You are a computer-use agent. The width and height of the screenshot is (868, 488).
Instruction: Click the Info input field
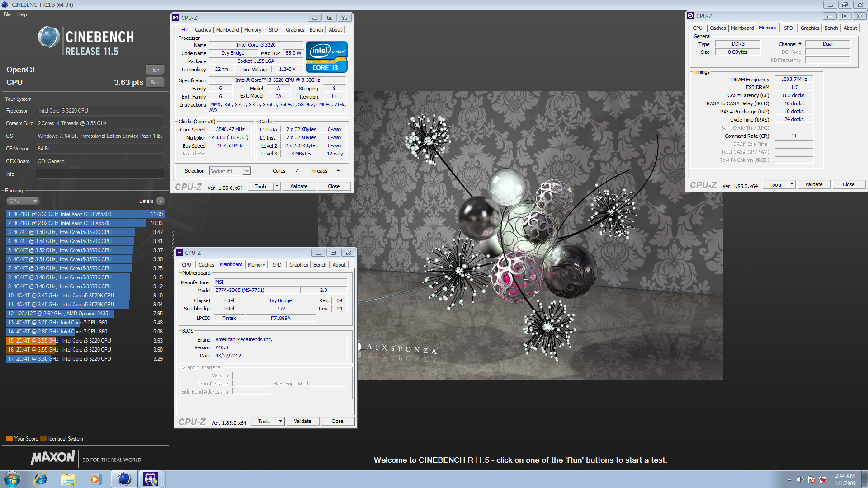pos(100,174)
